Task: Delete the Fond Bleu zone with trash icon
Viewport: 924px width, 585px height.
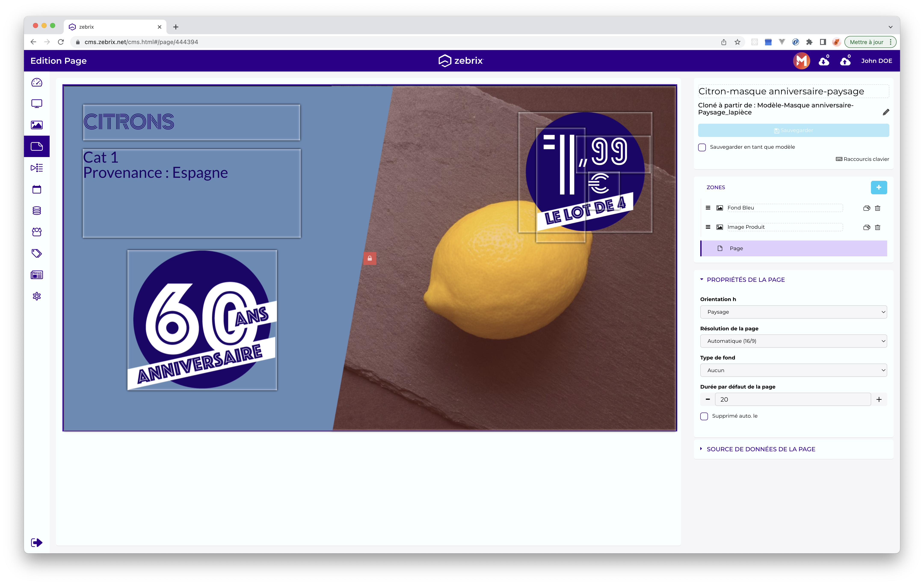Action: click(x=877, y=208)
